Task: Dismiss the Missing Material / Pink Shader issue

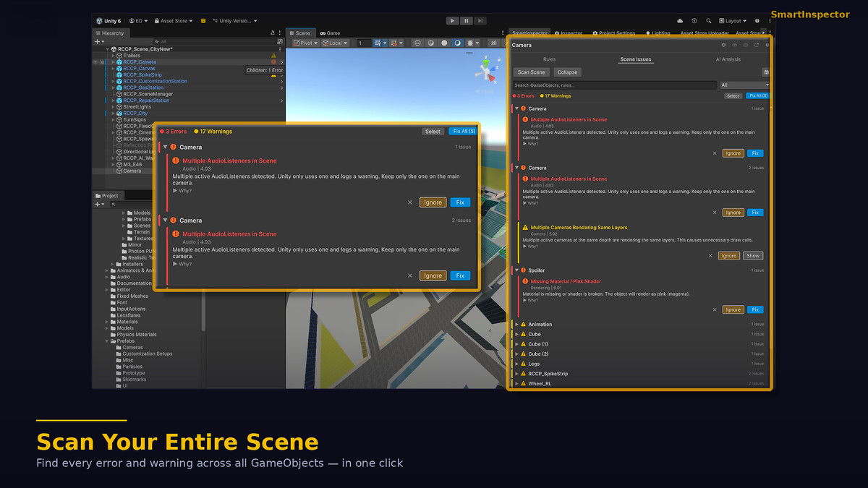Action: pyautogui.click(x=715, y=309)
